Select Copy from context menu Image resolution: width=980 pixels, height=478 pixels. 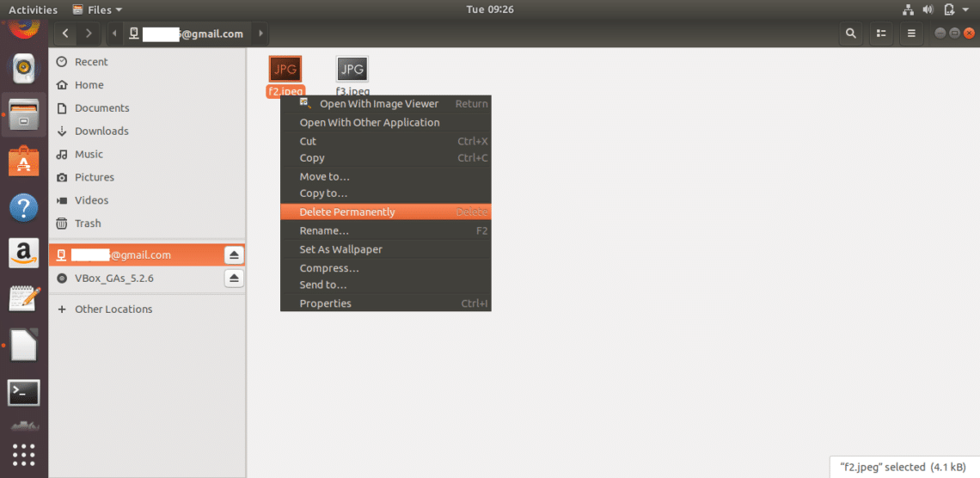(386, 158)
